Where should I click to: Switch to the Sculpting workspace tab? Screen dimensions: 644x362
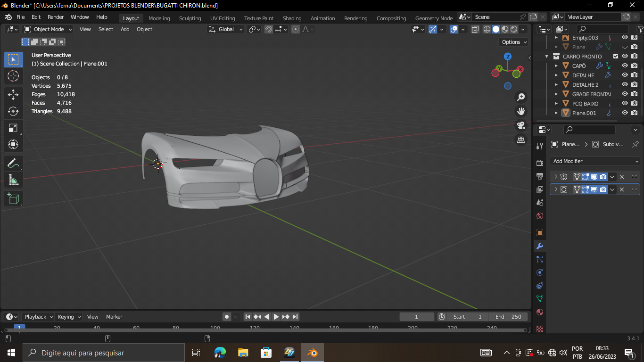(x=190, y=18)
